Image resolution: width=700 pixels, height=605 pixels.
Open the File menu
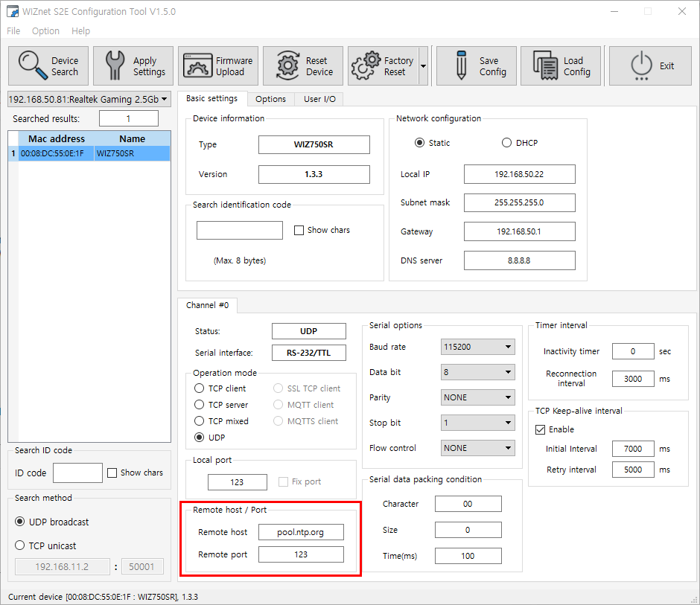[13, 31]
